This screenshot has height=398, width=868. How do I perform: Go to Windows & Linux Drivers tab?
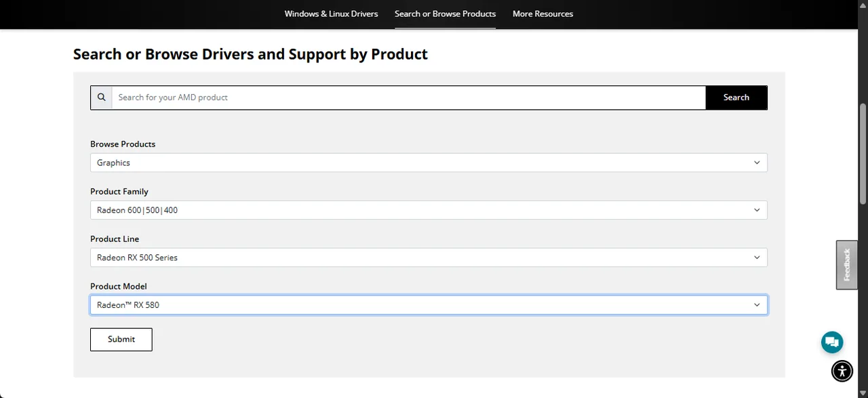(331, 14)
